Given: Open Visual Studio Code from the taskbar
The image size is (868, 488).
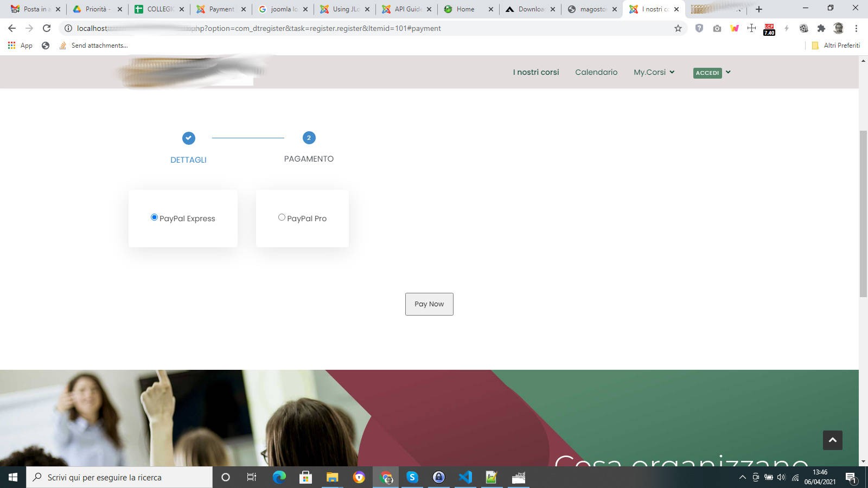Looking at the screenshot, I should [465, 477].
